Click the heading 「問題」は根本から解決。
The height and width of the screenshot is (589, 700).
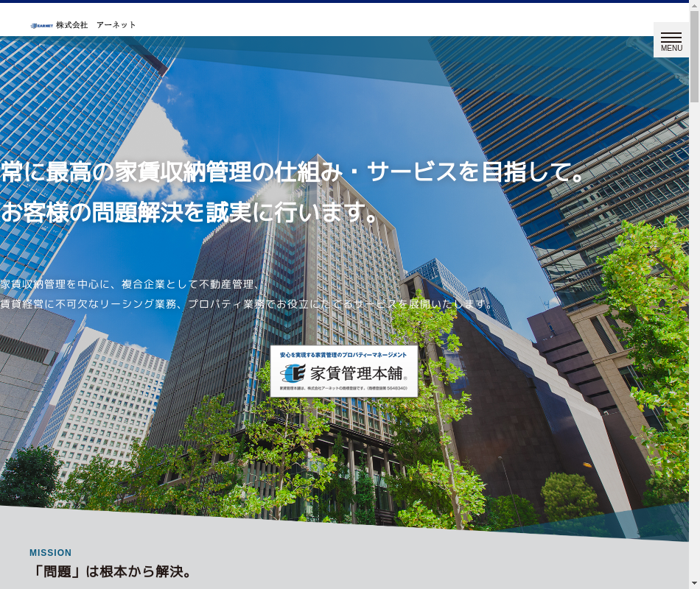[x=112, y=571]
